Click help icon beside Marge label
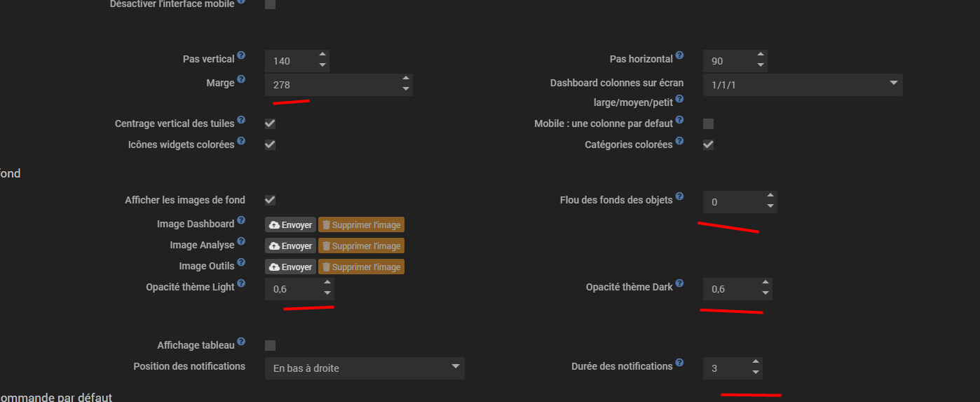980x402 pixels. 241,79
